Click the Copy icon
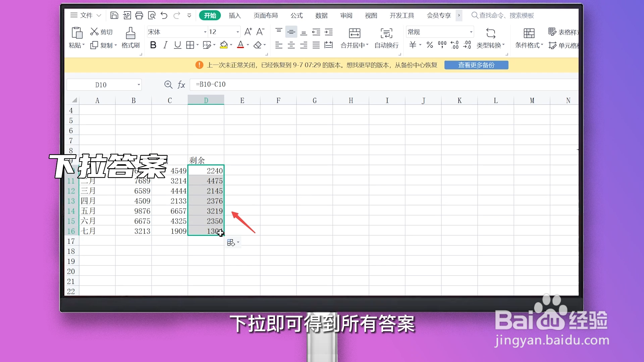The image size is (644, 362). (94, 45)
